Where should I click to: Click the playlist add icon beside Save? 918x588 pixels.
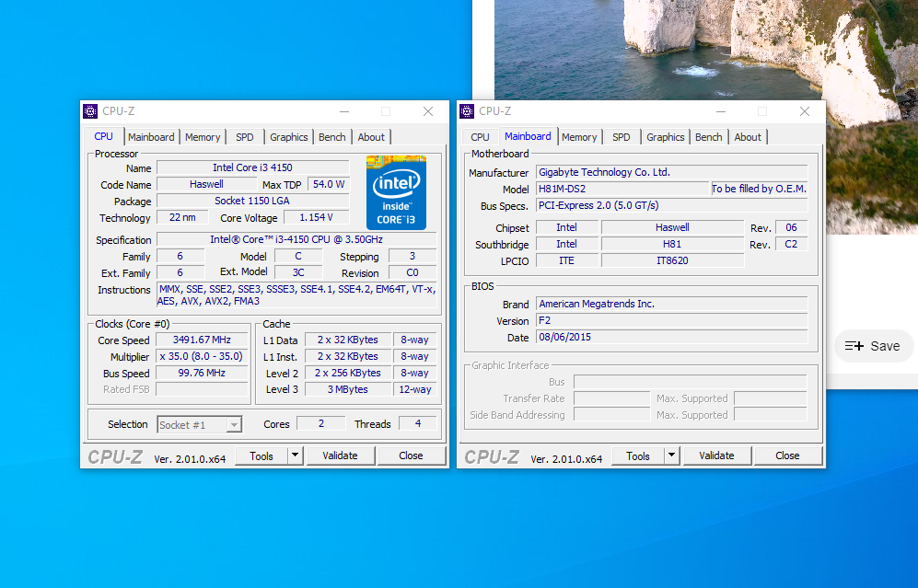pos(854,346)
